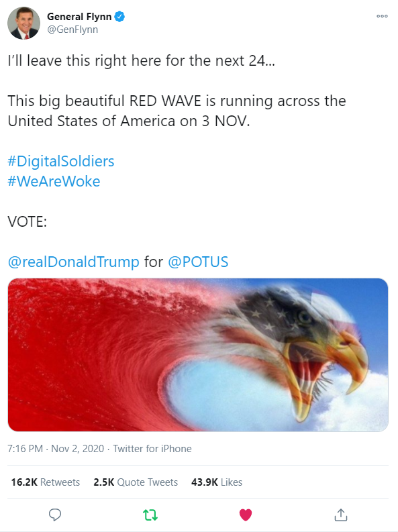Unlike the tweet with the red heart
Screen dimensions: 398x532
point(246,515)
